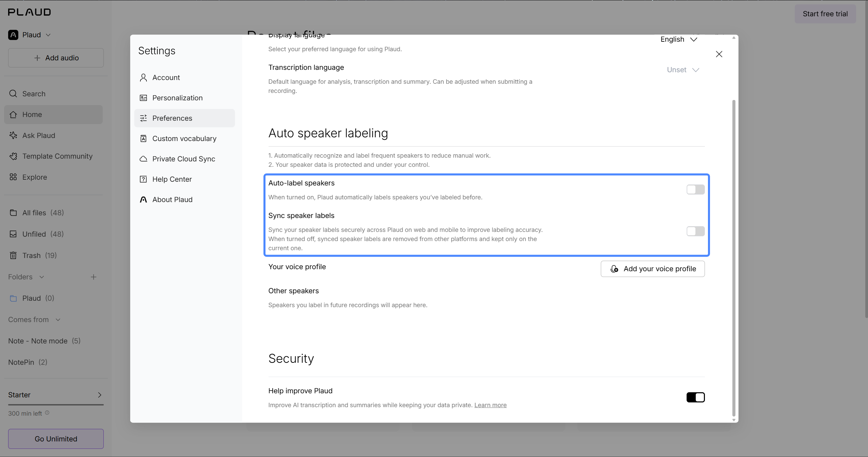The image size is (868, 457).
Task: Click the Custom vocabulary icon
Action: [143, 139]
